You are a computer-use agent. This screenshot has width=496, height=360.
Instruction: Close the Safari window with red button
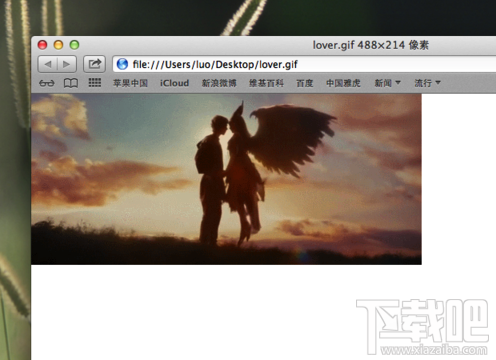coord(42,45)
